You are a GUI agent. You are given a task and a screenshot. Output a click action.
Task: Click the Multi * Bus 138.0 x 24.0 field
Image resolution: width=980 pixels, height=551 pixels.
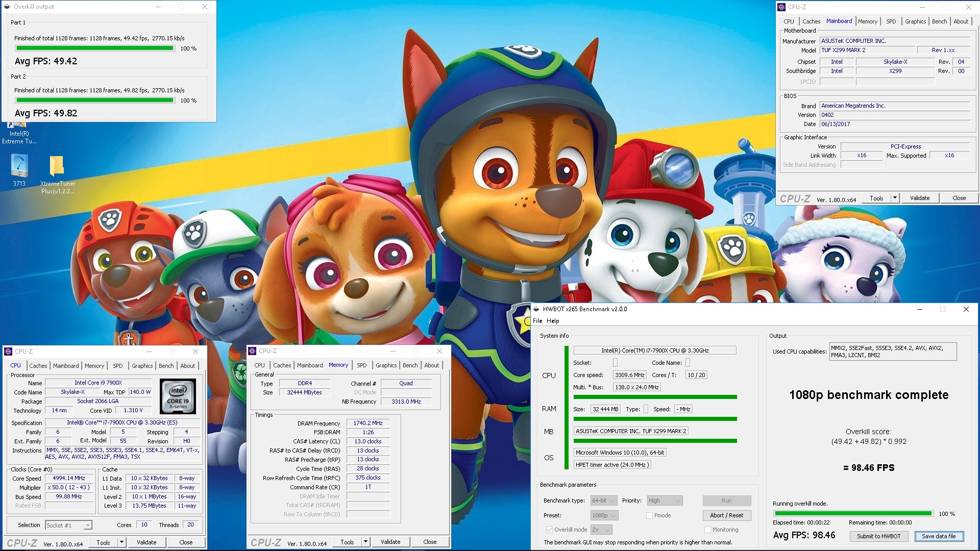[x=637, y=387]
